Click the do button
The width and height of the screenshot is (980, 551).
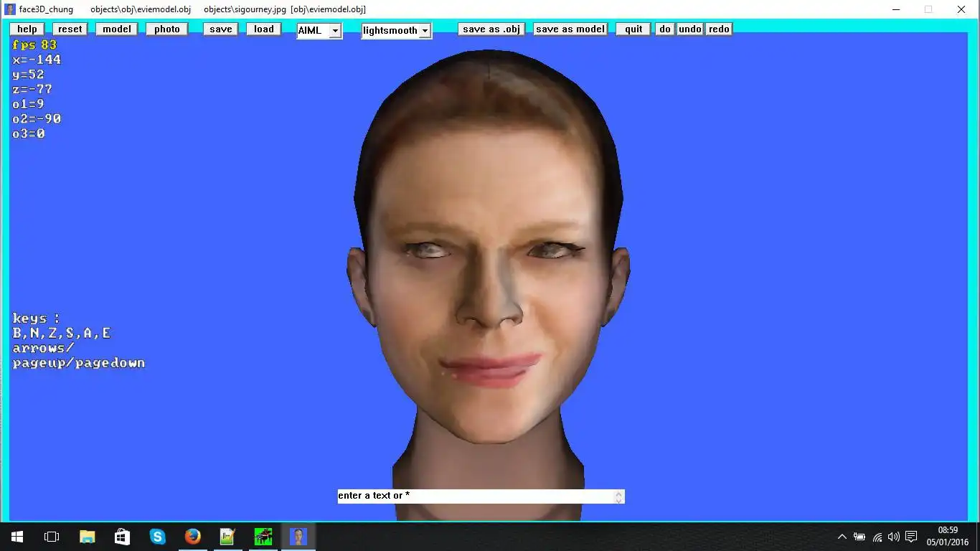[665, 29]
